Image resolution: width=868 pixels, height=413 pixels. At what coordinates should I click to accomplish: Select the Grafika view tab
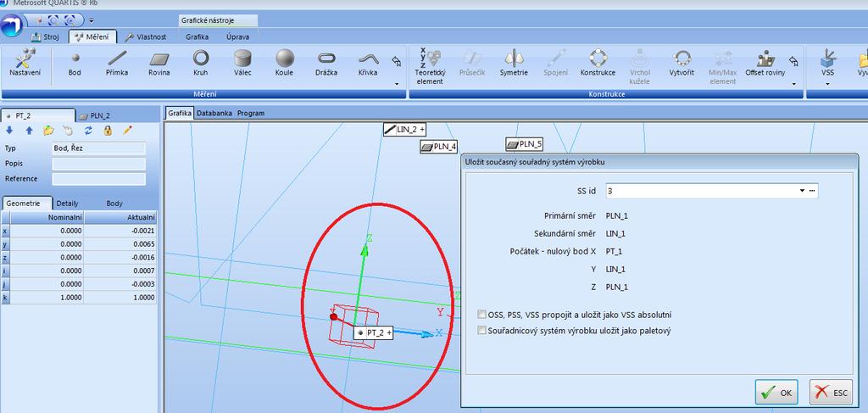[x=180, y=113]
